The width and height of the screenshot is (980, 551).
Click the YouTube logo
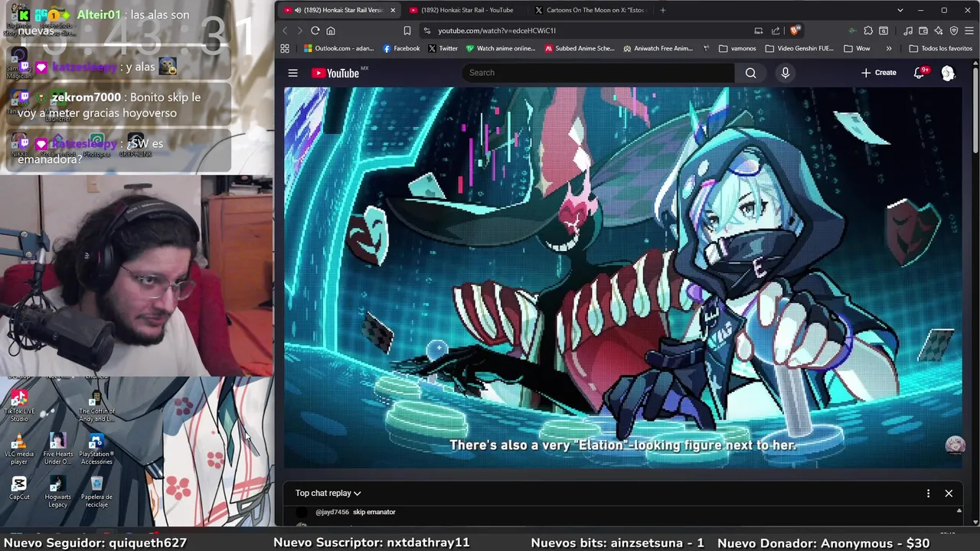tap(335, 73)
